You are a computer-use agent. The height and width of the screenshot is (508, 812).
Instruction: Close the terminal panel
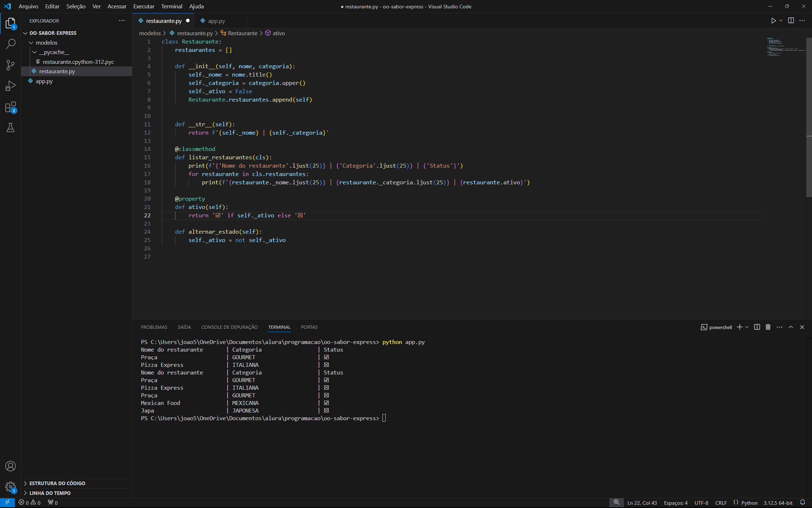pyautogui.click(x=802, y=327)
